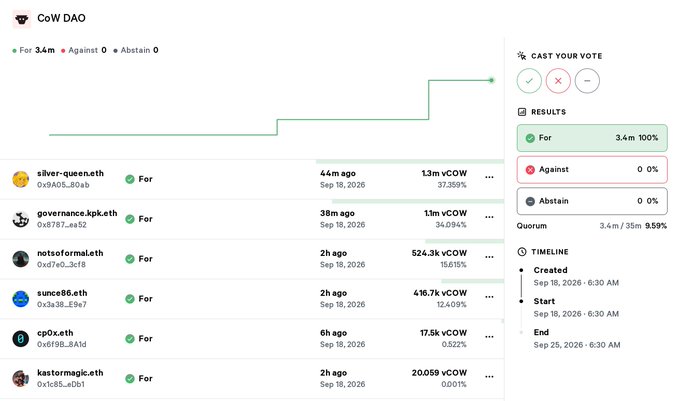Open kastormagic.eth avatar
This screenshot has width=680, height=401.
20,378
